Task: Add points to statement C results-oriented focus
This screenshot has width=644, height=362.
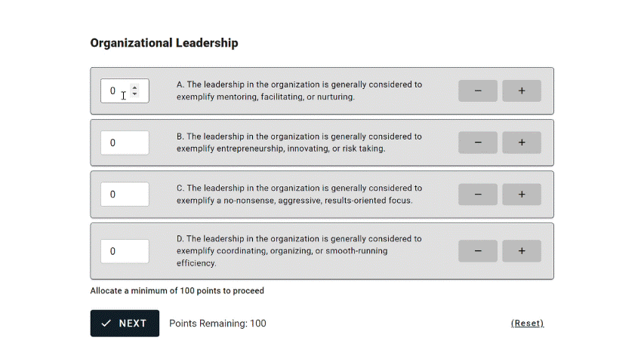Action: click(521, 194)
